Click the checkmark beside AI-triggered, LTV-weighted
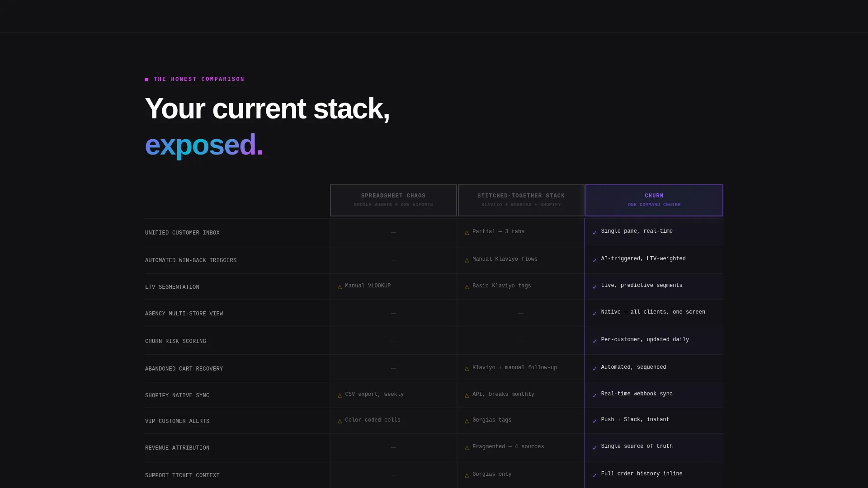 click(594, 260)
